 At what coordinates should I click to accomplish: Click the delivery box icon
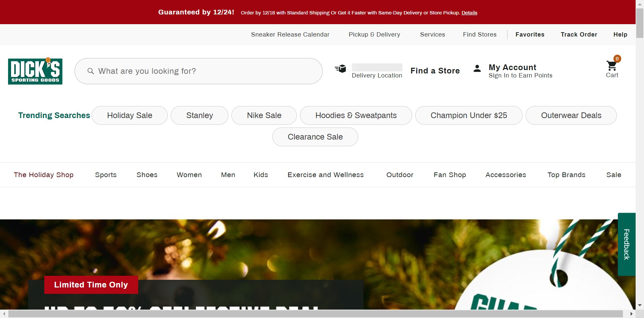[x=340, y=69]
